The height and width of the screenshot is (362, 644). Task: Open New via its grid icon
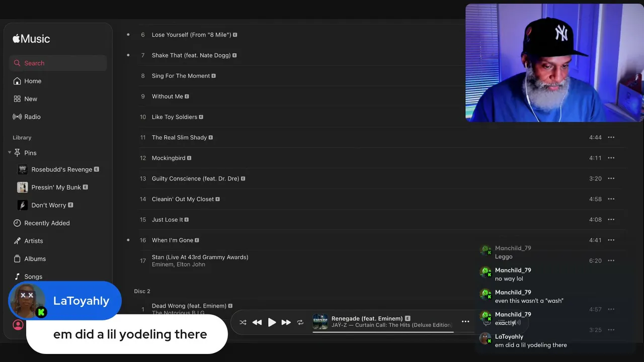click(17, 99)
